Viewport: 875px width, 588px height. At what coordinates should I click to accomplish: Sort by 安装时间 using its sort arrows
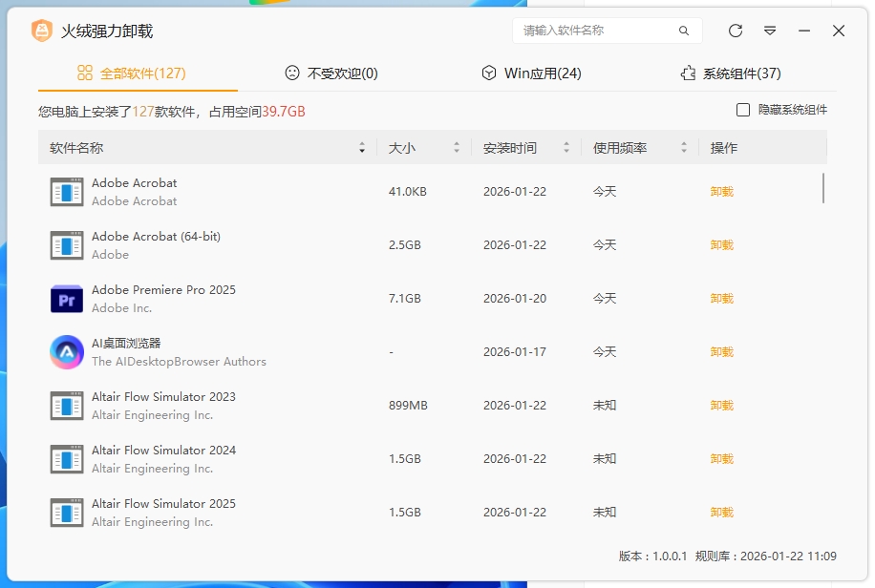(566, 147)
